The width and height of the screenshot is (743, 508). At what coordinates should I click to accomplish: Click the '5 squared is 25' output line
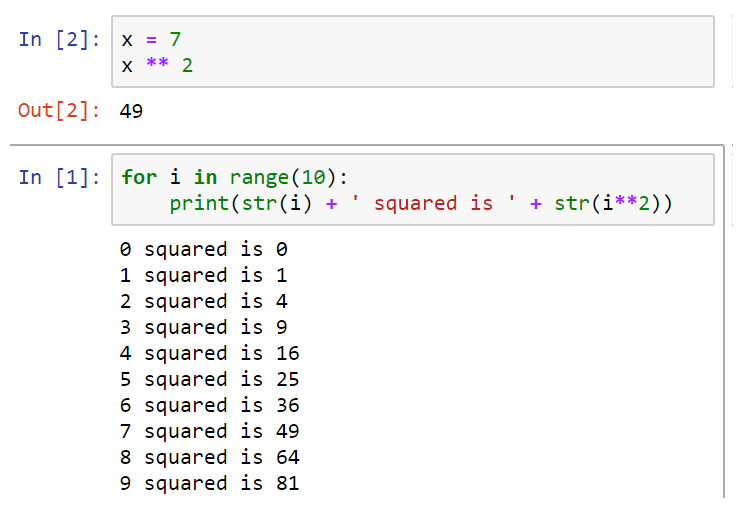coord(209,380)
